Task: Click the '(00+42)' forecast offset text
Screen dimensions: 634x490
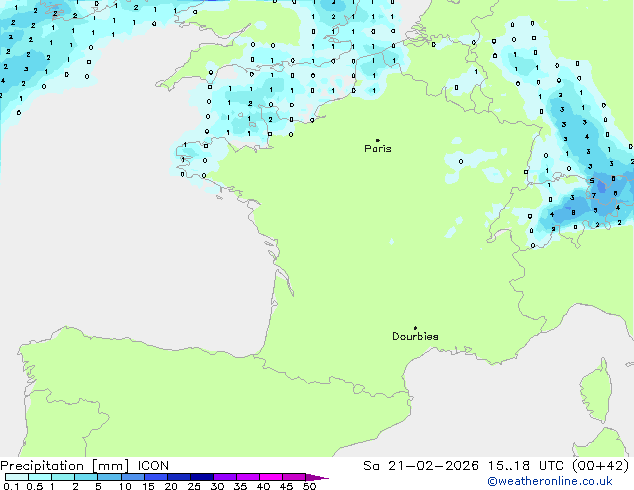Action: click(600, 466)
